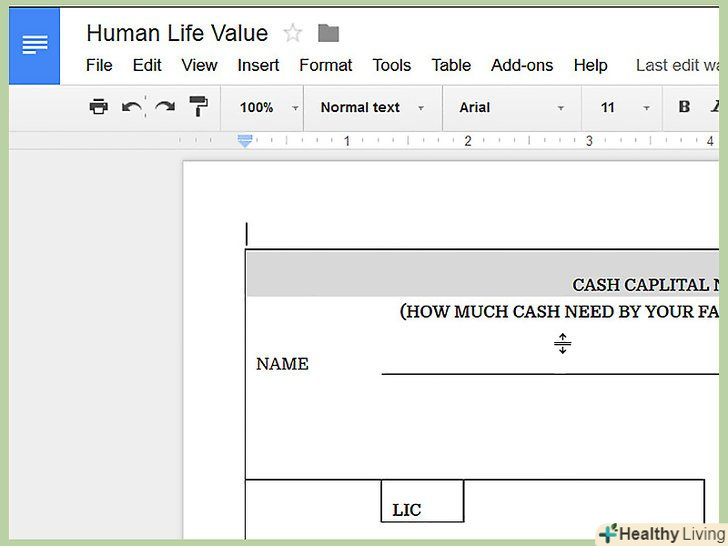Viewport: 728px width, 546px height.
Task: Undo the last action
Action: [131, 107]
